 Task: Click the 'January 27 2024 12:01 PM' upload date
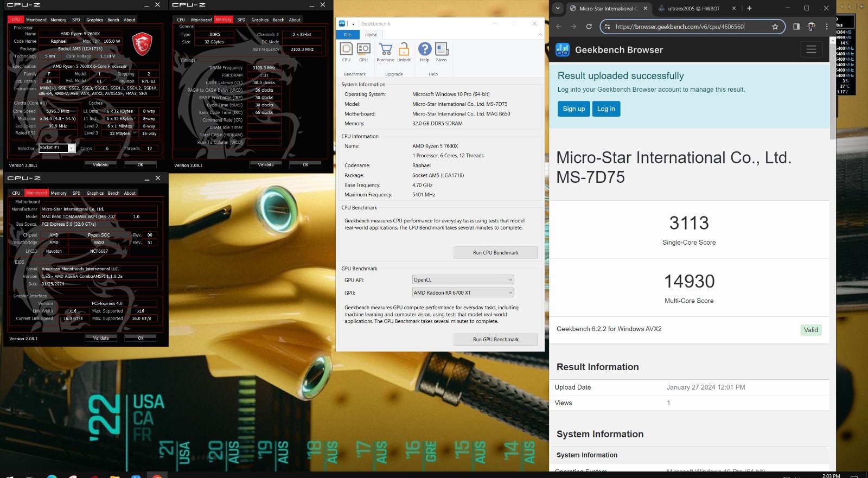click(706, 387)
